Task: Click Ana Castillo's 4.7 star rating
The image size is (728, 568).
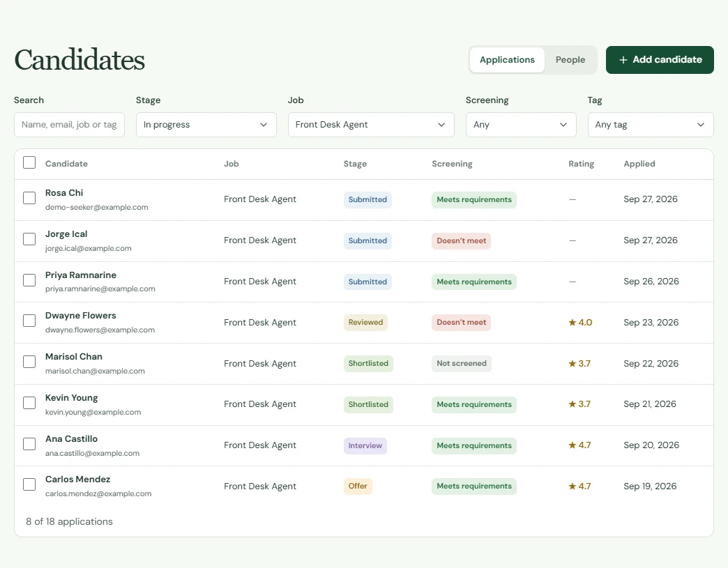Action: [x=580, y=445]
